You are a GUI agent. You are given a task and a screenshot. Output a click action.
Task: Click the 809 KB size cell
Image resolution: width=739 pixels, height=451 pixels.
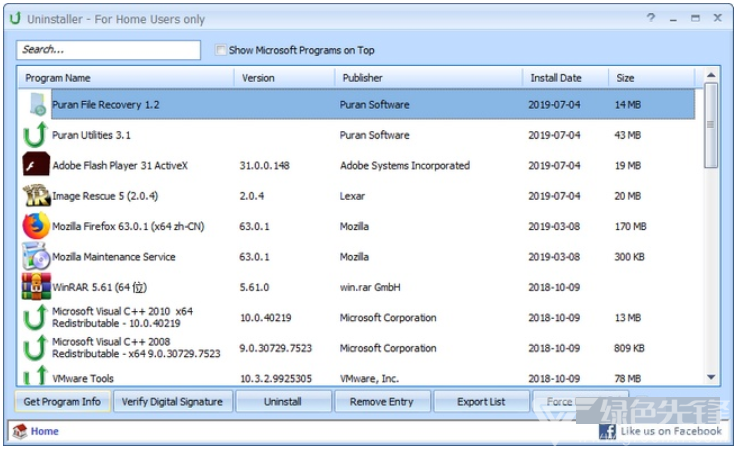(629, 348)
